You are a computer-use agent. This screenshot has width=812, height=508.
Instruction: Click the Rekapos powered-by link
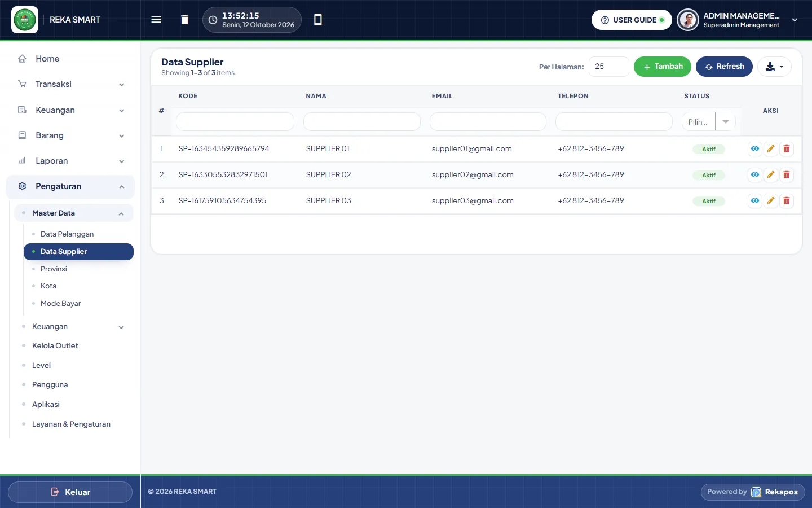tap(753, 492)
